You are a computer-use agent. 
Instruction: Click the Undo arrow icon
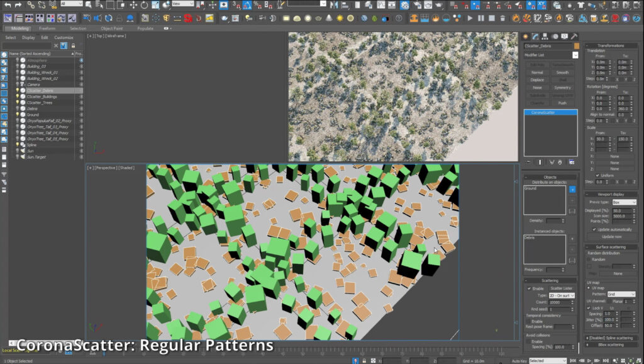[8, 5]
